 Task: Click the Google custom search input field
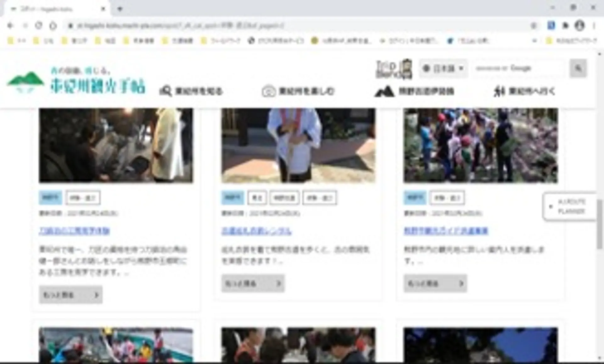(x=519, y=68)
